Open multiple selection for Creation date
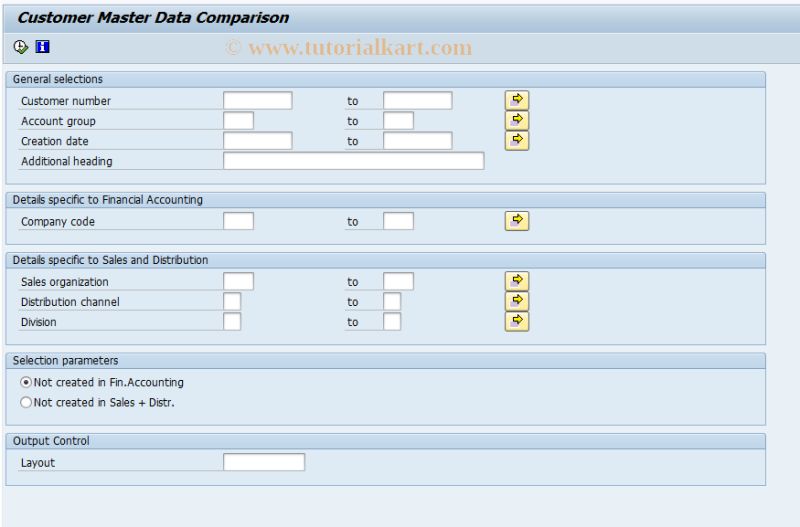This screenshot has height=527, width=800. click(x=517, y=140)
